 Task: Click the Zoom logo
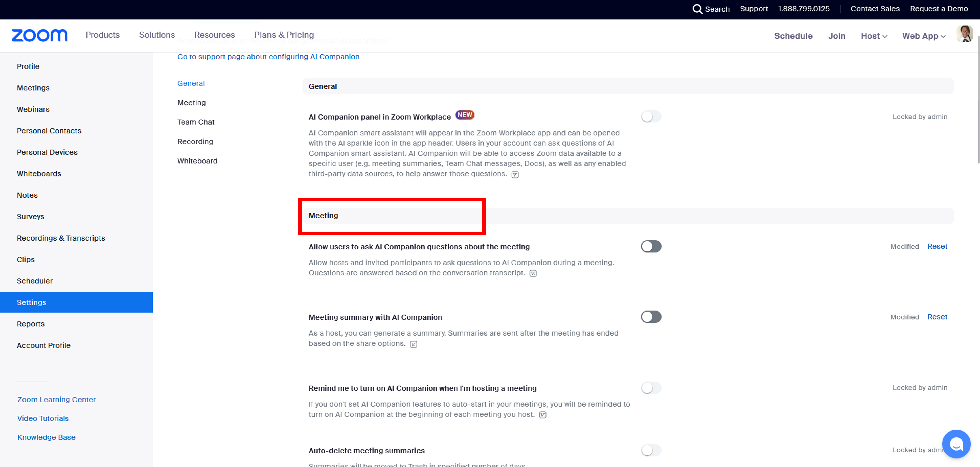pos(40,35)
